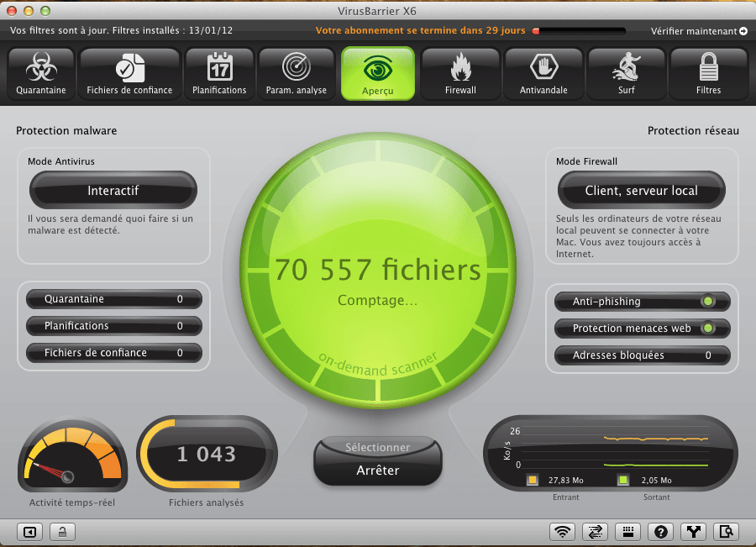This screenshot has width=756, height=547.
Task: Click the lock icon in bottom-left bar
Action: pos(62,531)
